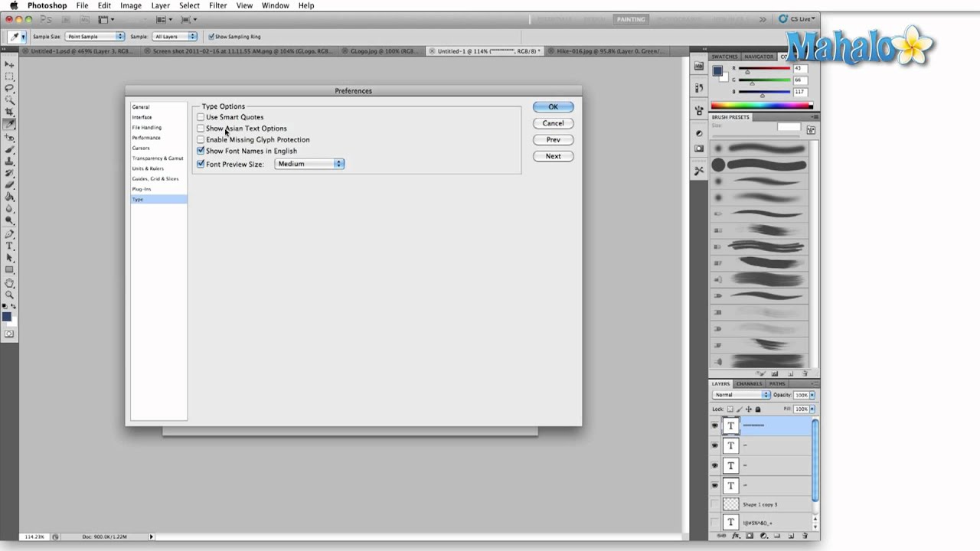Image resolution: width=980 pixels, height=551 pixels.
Task: Open the Sample Size Point Sample dropdown
Action: pyautogui.click(x=95, y=36)
